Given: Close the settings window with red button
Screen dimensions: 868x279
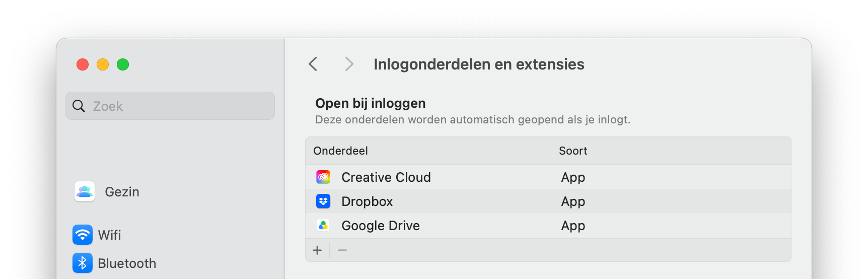Looking at the screenshot, I should [83, 64].
